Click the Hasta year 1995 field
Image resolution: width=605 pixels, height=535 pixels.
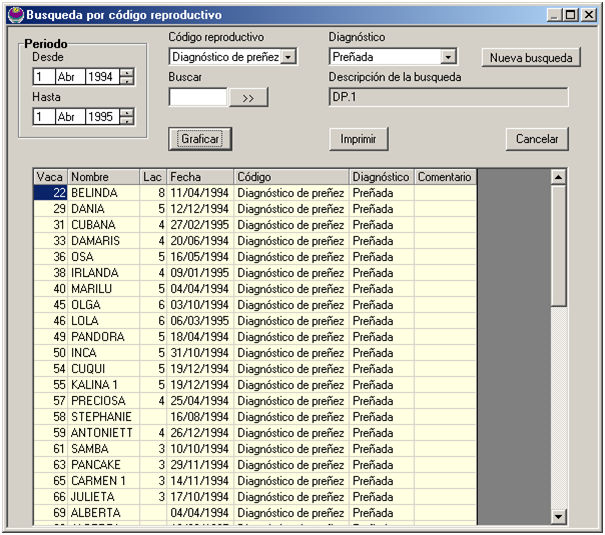point(103,116)
